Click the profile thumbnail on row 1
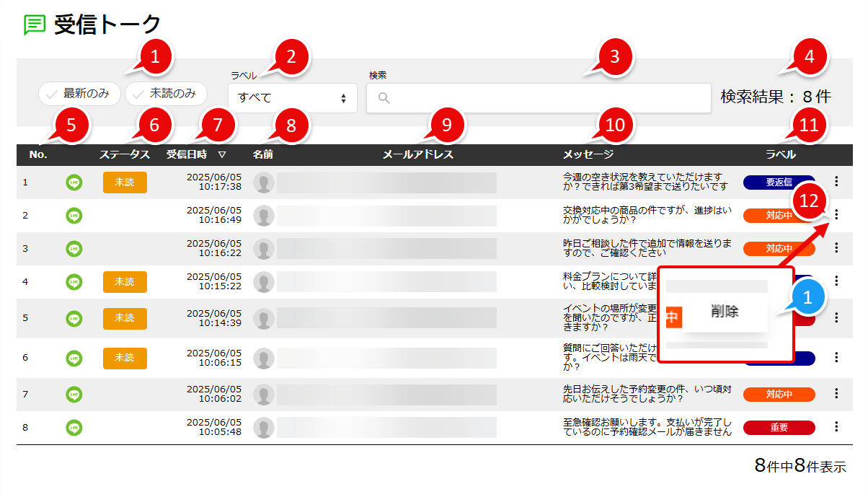 click(x=264, y=183)
